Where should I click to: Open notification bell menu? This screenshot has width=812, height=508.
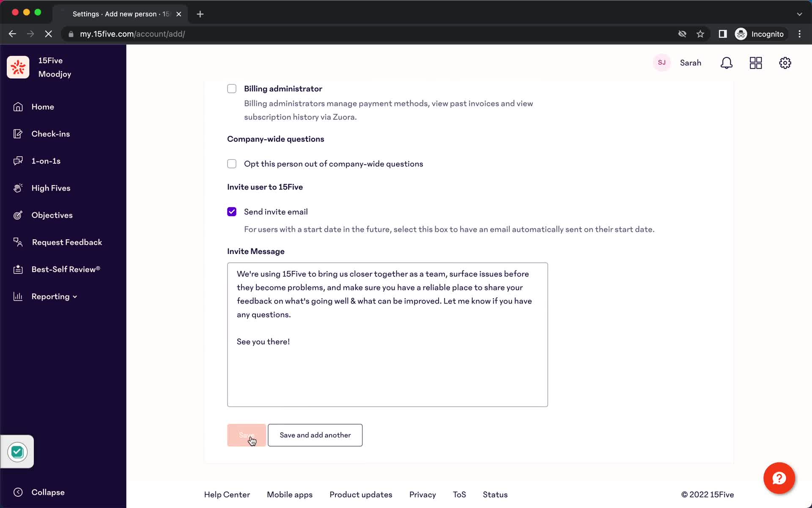pyautogui.click(x=727, y=63)
